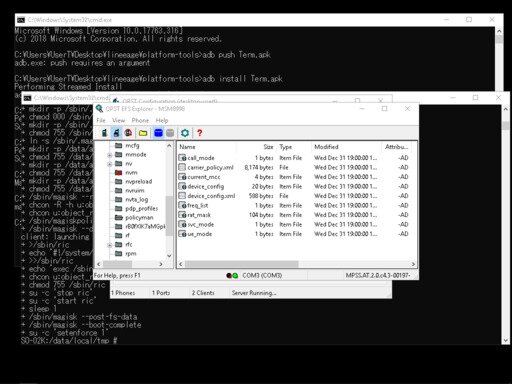Click the blue database toolbar icon
The height and width of the screenshot is (384, 512).
click(158, 133)
